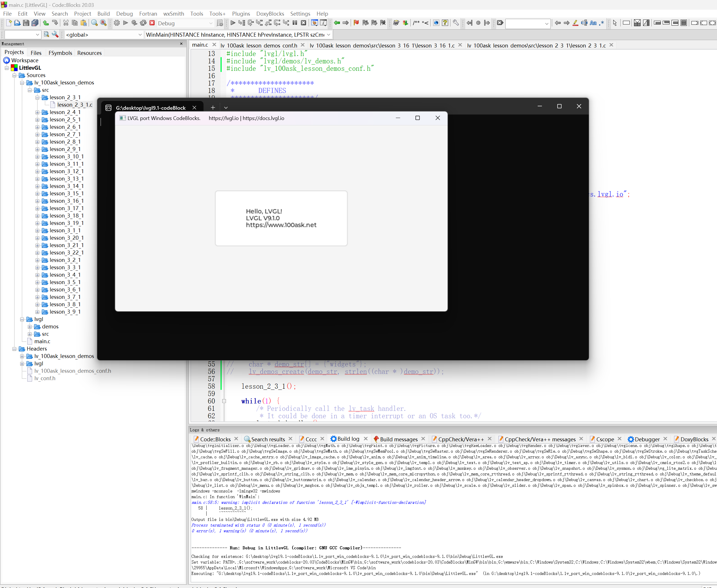Click the Paste clipboard icon
Viewport: 717px width, 588px height.
point(84,23)
